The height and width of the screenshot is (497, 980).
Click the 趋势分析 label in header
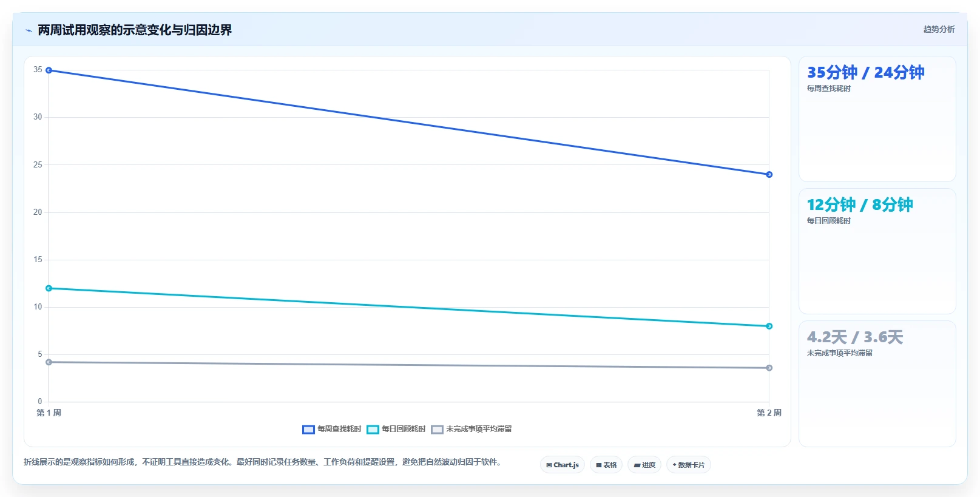click(x=939, y=29)
